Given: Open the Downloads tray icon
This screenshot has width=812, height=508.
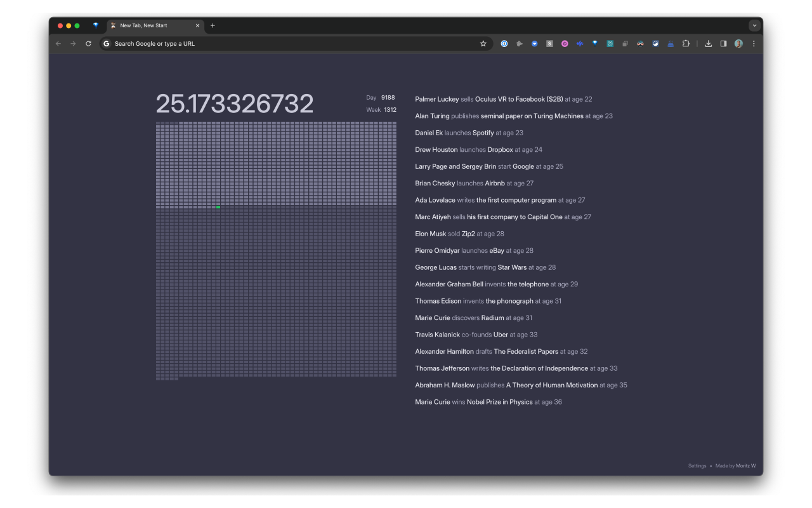Looking at the screenshot, I should point(709,44).
